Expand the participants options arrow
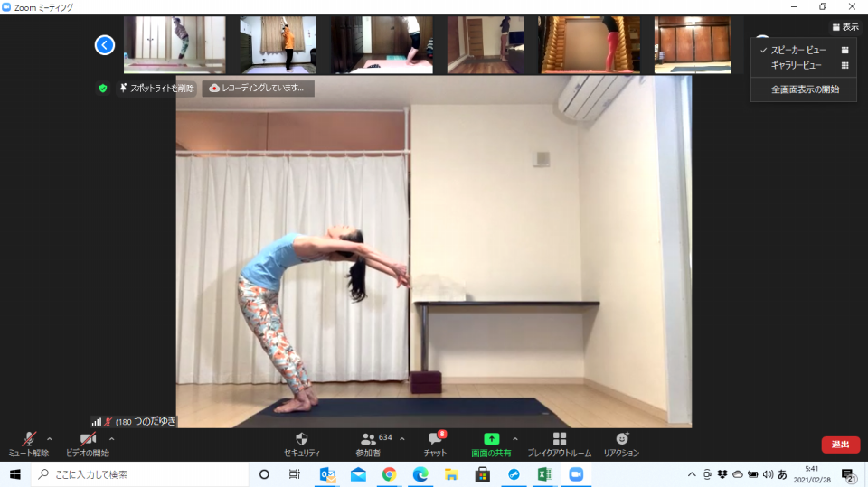The width and height of the screenshot is (868, 487). coord(401,439)
